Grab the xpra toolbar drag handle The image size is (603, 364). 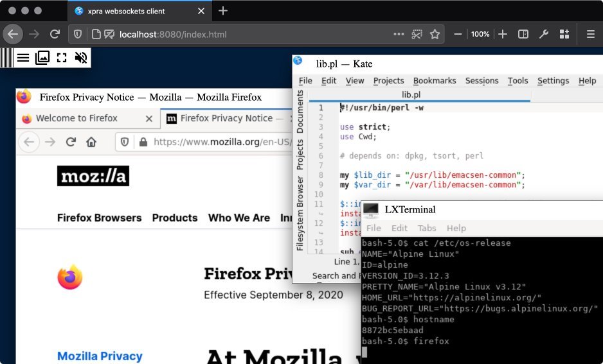click(x=6, y=58)
